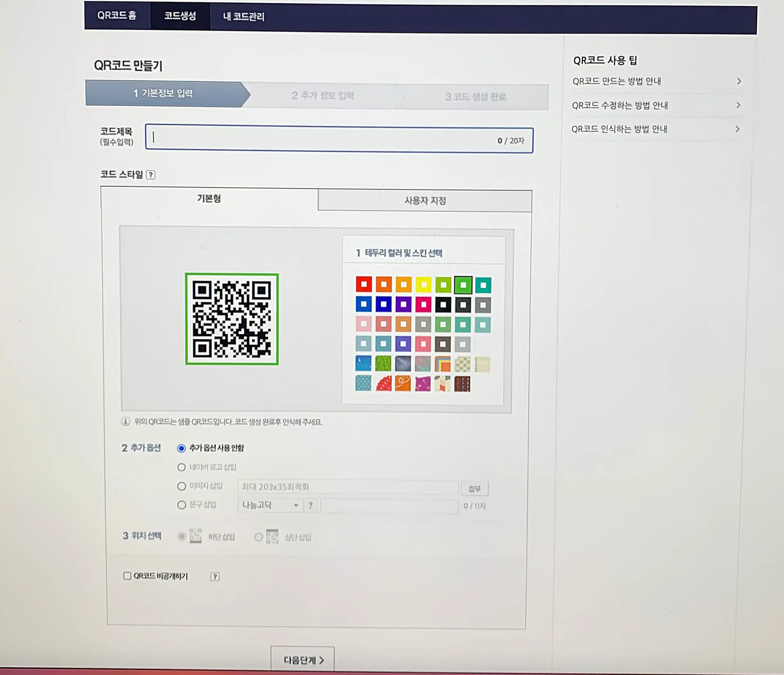Select the orange layered squares skin
Image resolution: width=784 pixels, height=675 pixels.
tap(443, 364)
